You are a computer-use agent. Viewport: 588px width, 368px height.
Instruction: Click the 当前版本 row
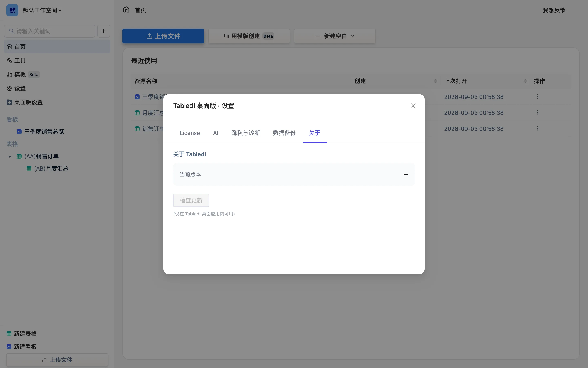click(x=294, y=174)
